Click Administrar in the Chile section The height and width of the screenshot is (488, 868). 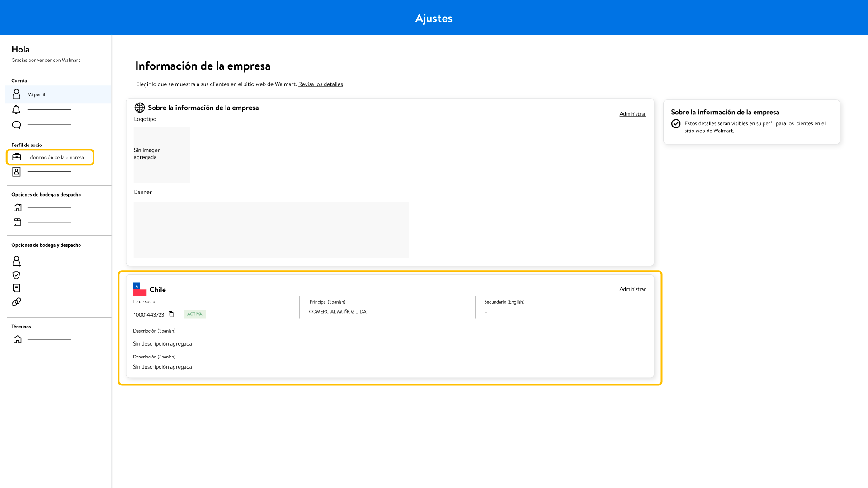632,289
